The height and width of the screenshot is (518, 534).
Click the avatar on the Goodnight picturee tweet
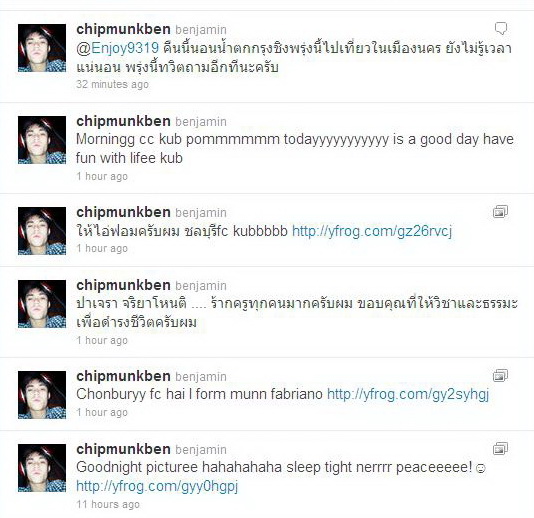(x=42, y=468)
